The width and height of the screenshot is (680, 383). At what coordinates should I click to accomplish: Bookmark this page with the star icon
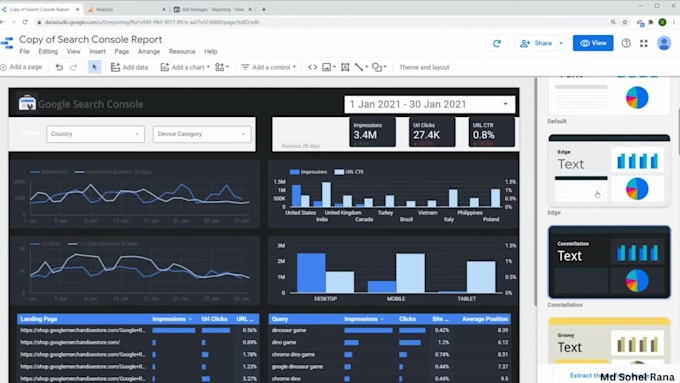(x=624, y=22)
